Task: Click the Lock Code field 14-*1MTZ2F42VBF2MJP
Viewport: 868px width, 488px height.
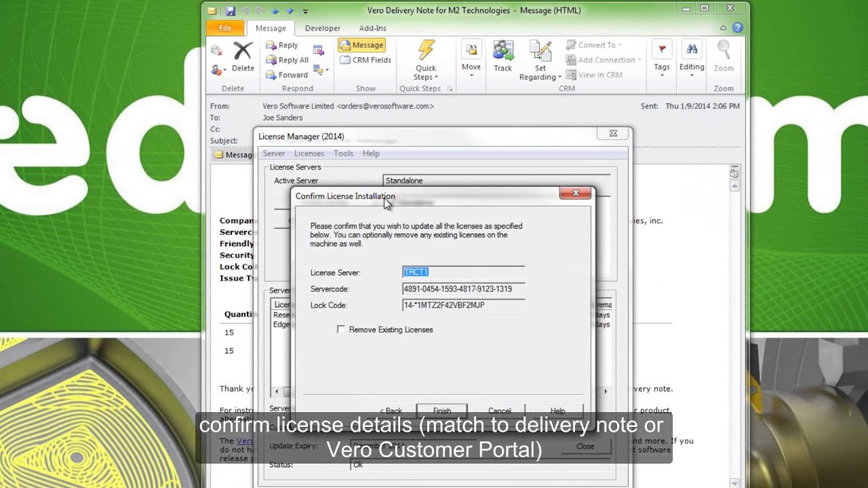Action: [463, 305]
